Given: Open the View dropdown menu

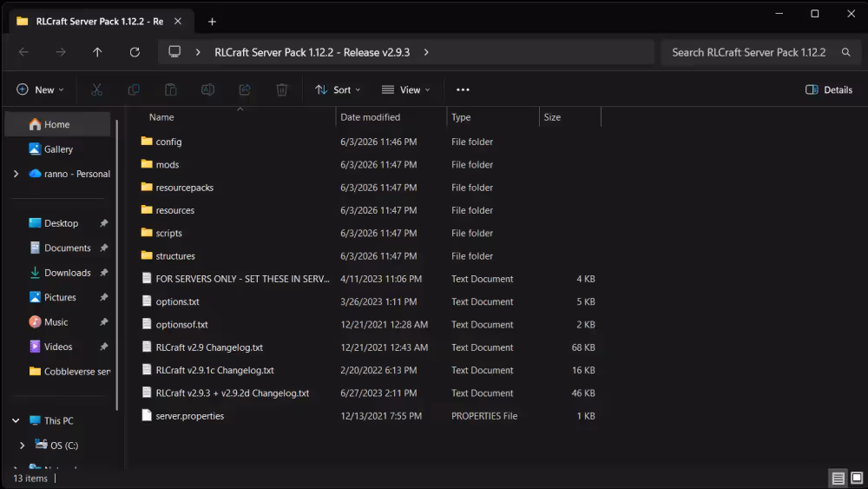Looking at the screenshot, I should coord(405,89).
